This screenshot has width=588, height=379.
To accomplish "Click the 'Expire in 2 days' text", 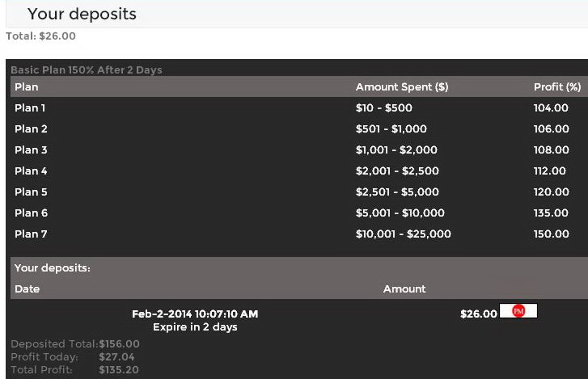I will tap(195, 327).
